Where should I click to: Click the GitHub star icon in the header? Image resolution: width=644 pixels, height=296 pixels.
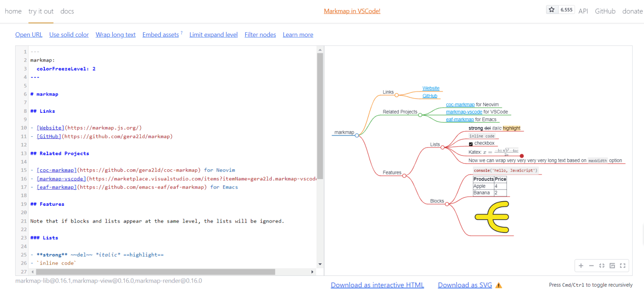pos(551,9)
